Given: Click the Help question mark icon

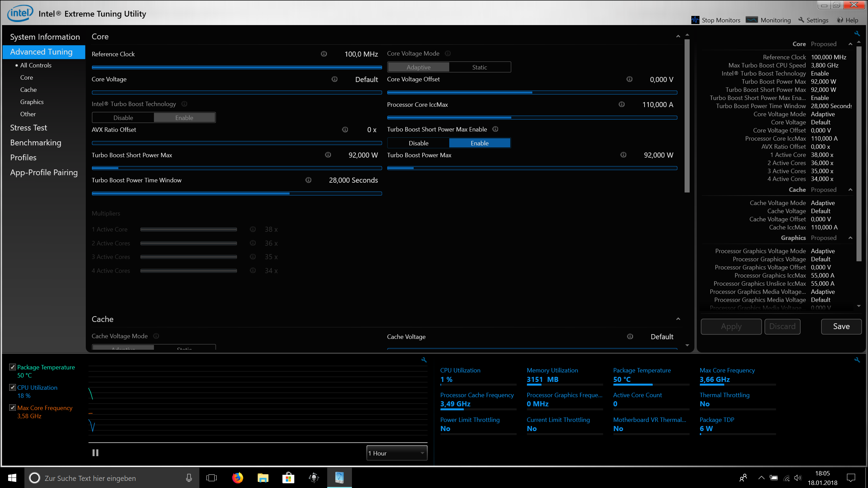Looking at the screenshot, I should tap(840, 20).
